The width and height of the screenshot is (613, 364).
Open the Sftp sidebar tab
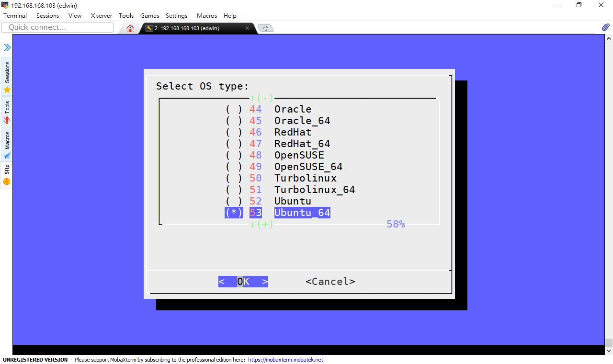(7, 175)
